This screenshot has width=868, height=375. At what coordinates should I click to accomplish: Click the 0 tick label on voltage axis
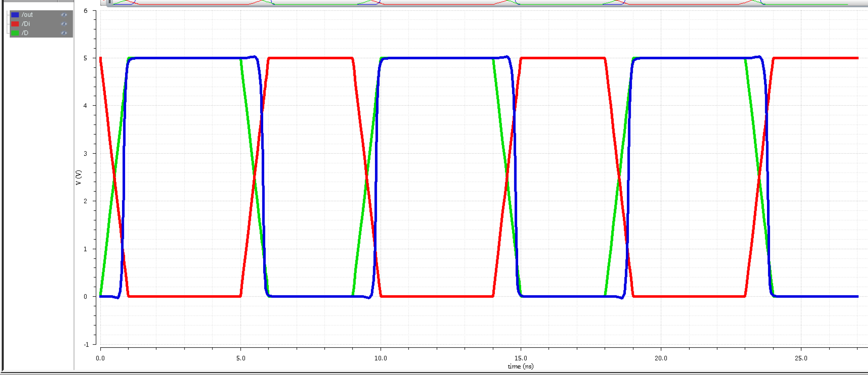86,297
